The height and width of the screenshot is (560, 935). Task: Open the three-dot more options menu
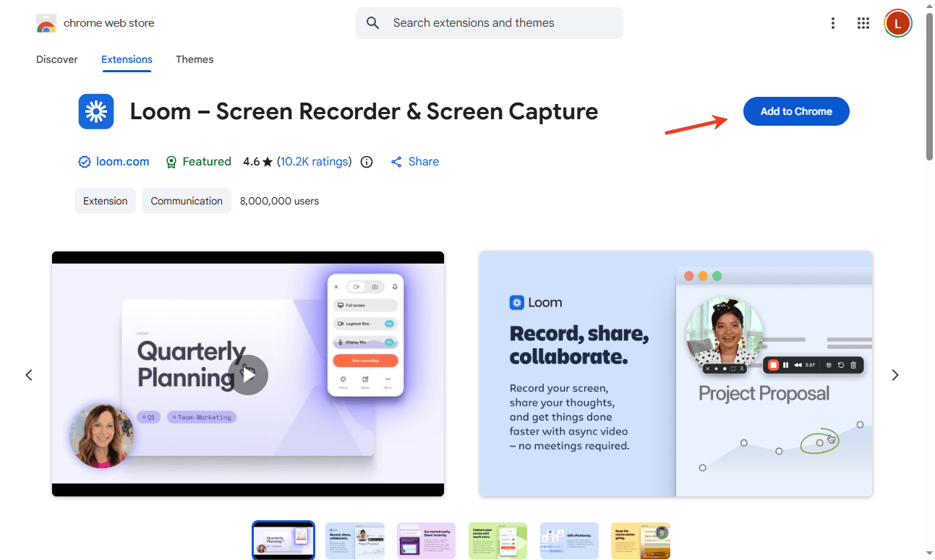point(833,23)
